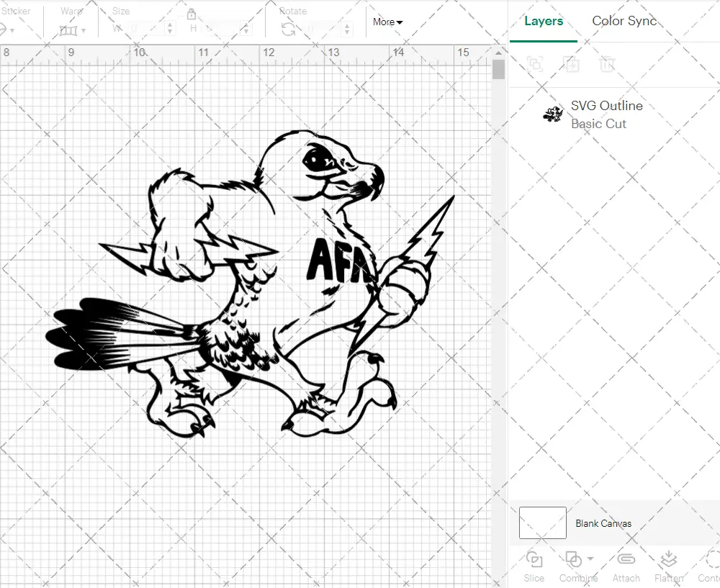The width and height of the screenshot is (720, 588).
Task: Open the More dropdown
Action: [387, 22]
